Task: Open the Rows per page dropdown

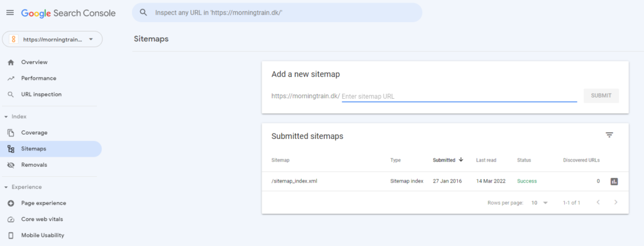Action: pyautogui.click(x=540, y=203)
